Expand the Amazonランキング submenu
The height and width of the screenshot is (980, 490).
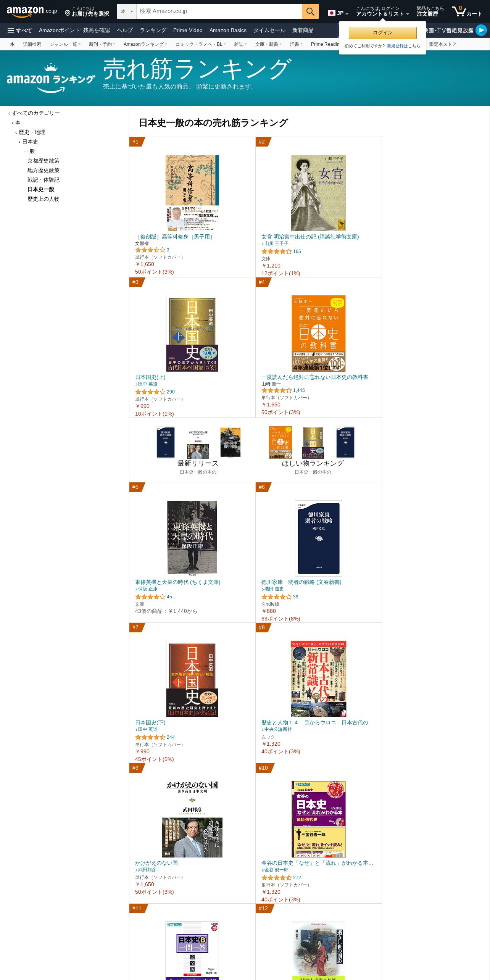pos(145,44)
